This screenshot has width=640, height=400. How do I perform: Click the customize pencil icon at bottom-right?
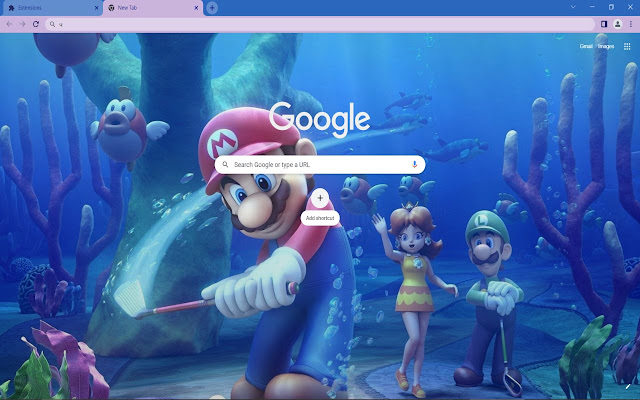627,386
